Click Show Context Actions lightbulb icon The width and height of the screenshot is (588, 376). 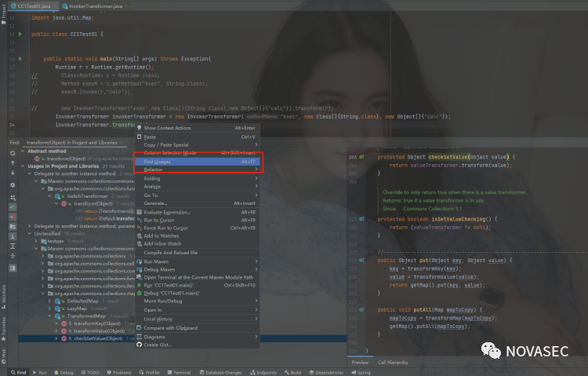[139, 128]
